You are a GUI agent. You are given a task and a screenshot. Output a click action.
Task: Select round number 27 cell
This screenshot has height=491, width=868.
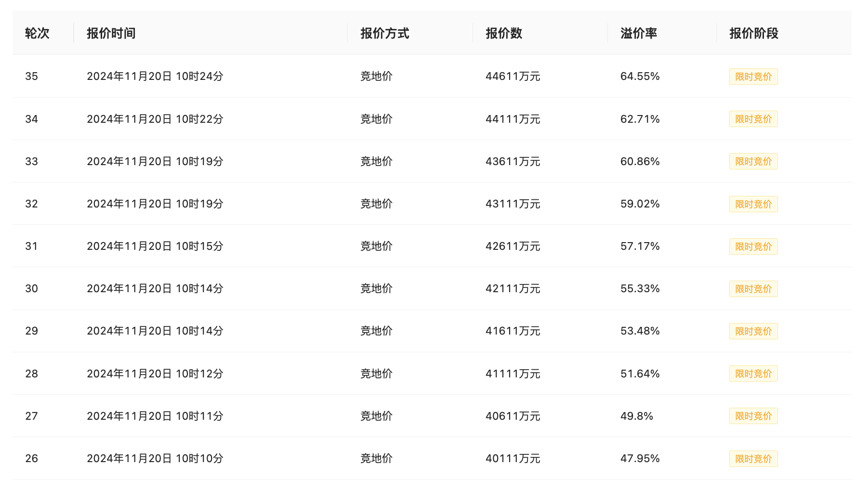(x=32, y=416)
